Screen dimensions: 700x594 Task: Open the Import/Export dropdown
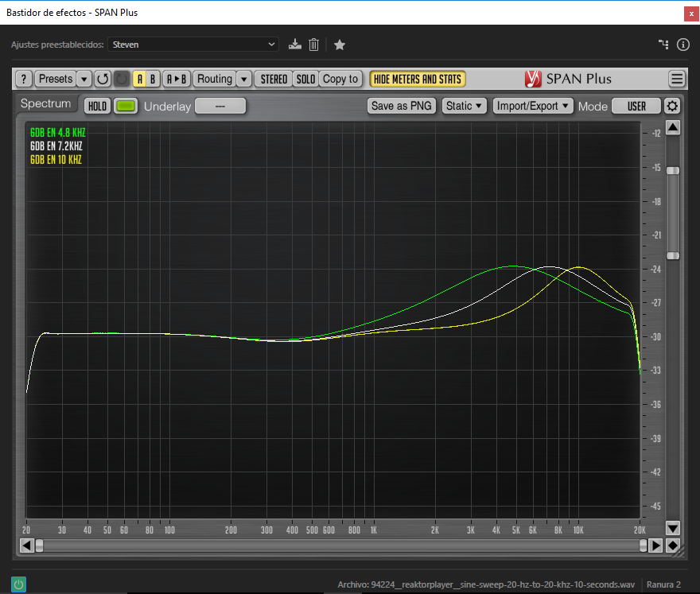[x=533, y=106]
